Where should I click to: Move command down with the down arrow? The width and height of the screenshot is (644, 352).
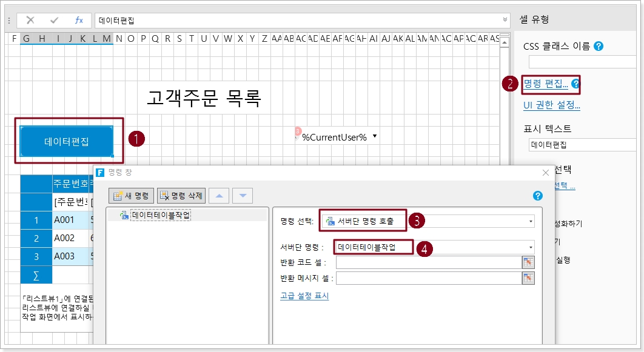click(x=243, y=196)
